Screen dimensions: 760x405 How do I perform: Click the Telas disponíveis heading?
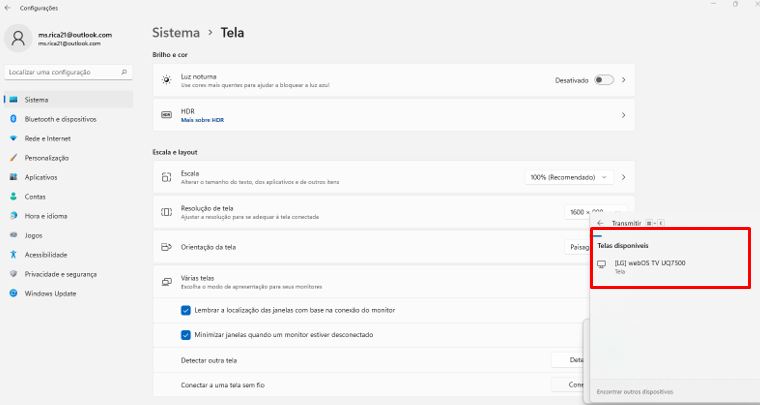click(622, 246)
